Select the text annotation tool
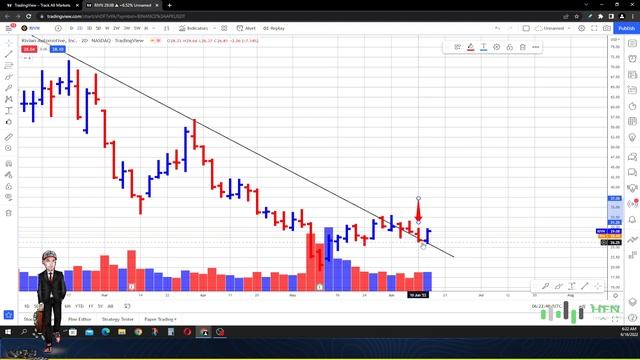Viewport: 640px width, 360px height. coord(9,111)
